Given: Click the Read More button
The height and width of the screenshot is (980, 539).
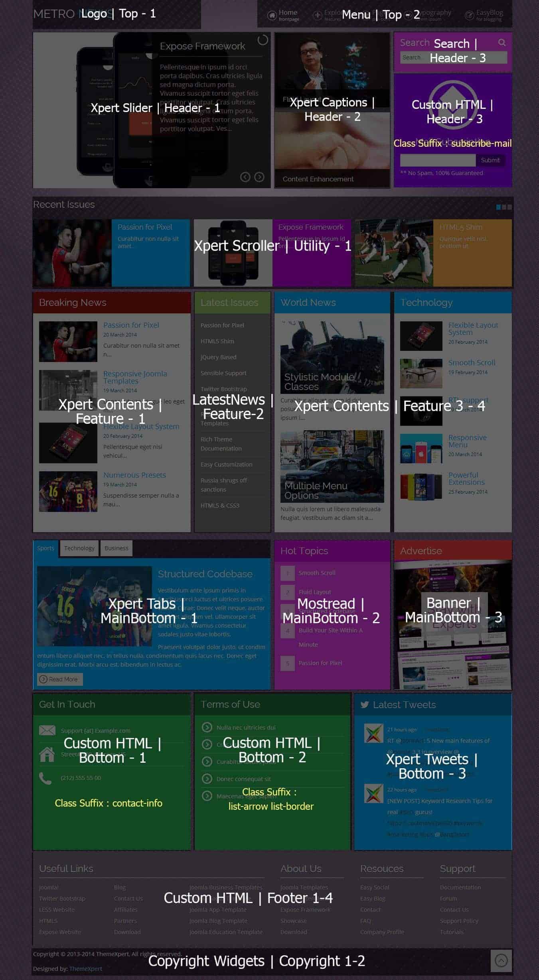Looking at the screenshot, I should pyautogui.click(x=59, y=679).
